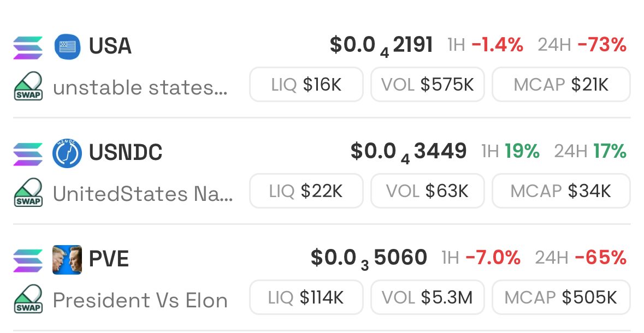
Task: Select the USA token name
Action: tap(110, 46)
